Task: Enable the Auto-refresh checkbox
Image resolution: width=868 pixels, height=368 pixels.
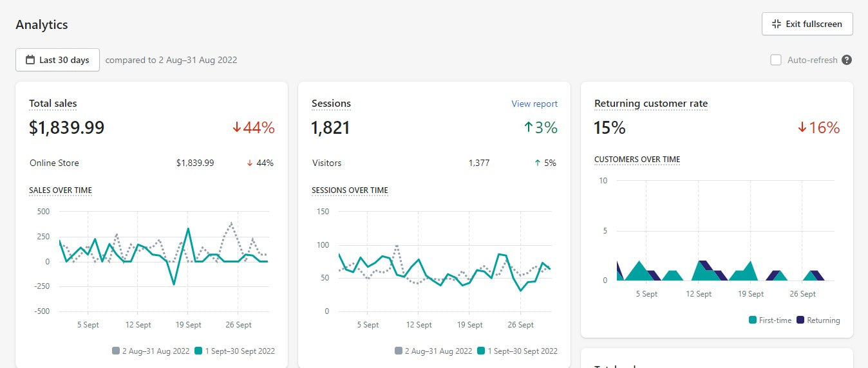Action: coord(776,60)
